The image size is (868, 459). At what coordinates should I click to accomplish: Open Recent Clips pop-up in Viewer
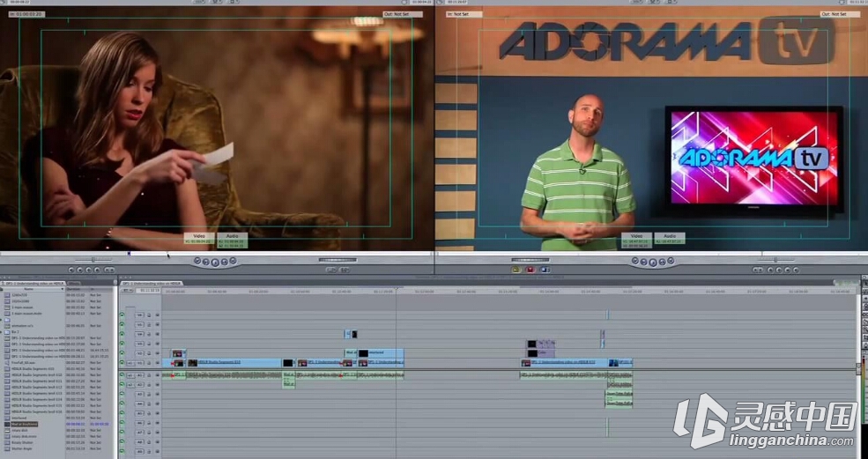331,270
